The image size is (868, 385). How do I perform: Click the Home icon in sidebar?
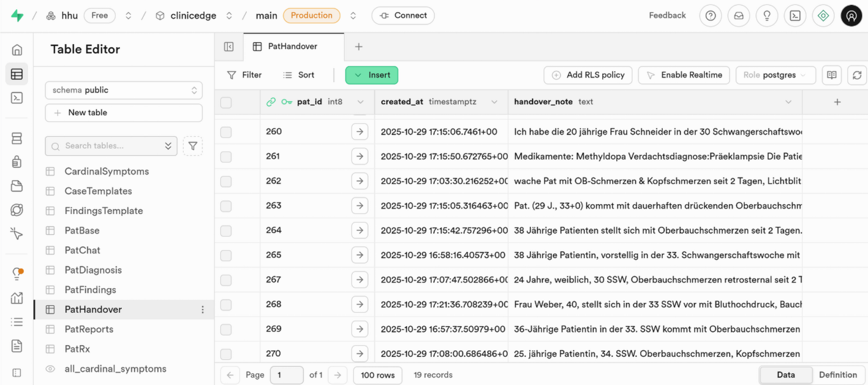click(17, 50)
